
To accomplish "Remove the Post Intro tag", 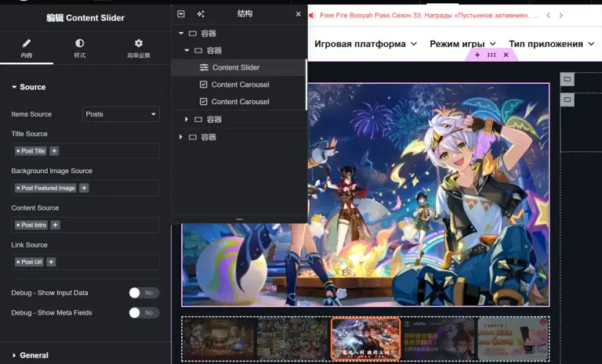I will click(18, 225).
